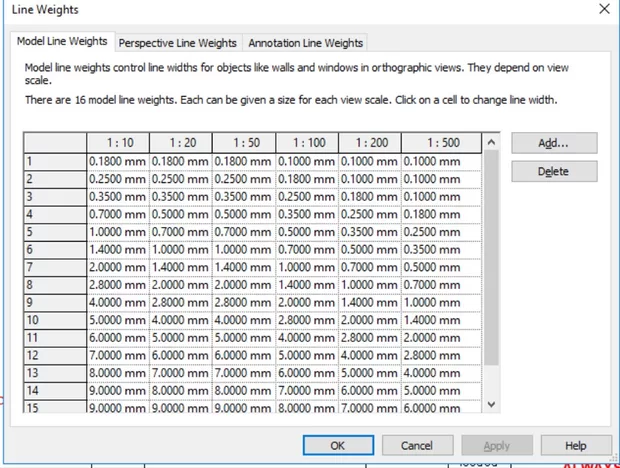620x468 pixels.
Task: Select the 1 : 20 column header
Action: [181, 143]
